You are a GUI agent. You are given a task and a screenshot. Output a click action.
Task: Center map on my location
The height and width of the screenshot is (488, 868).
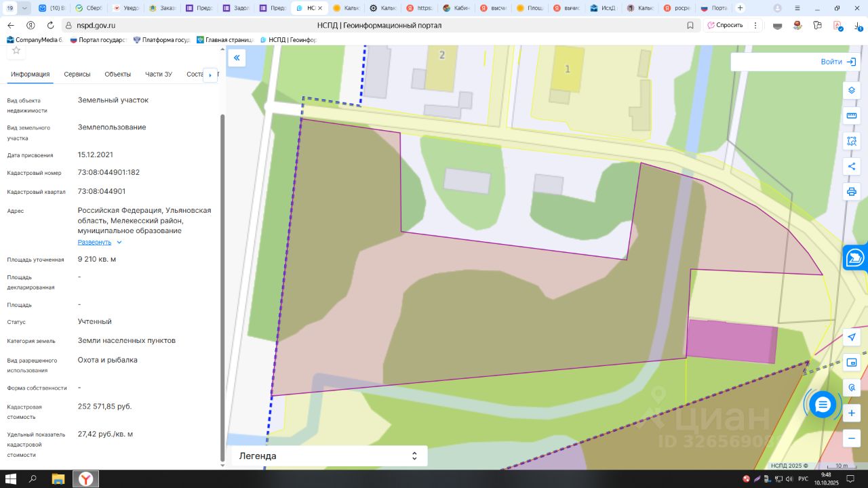[852, 337]
